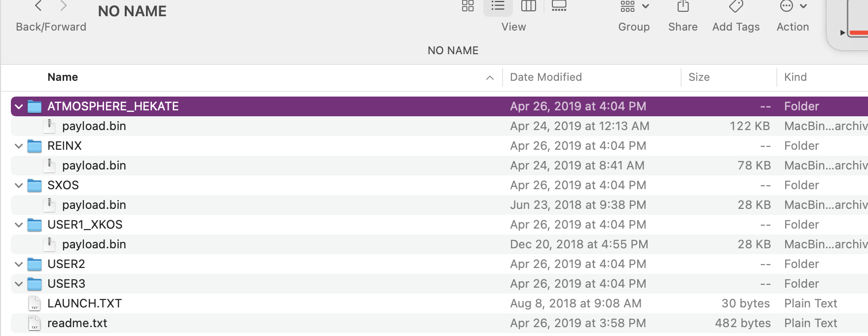Toggle sort direction chevron in Name column
Viewport: 868px width, 336px height.
click(490, 78)
